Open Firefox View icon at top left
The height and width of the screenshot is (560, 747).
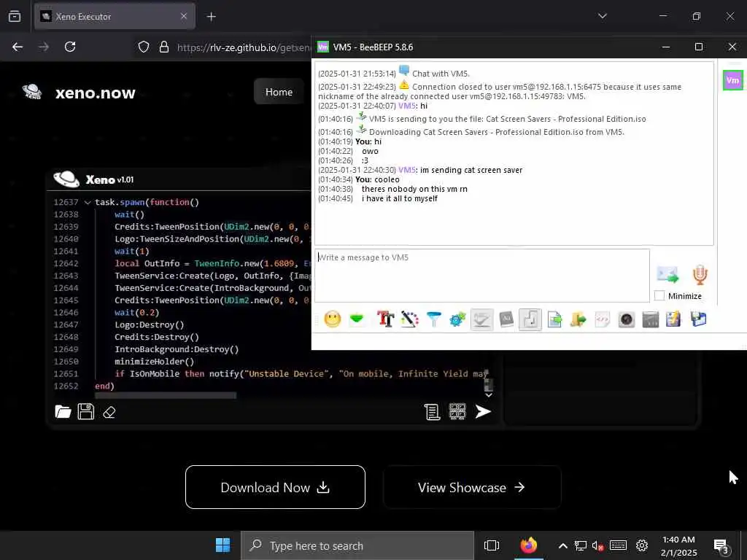pos(15,16)
